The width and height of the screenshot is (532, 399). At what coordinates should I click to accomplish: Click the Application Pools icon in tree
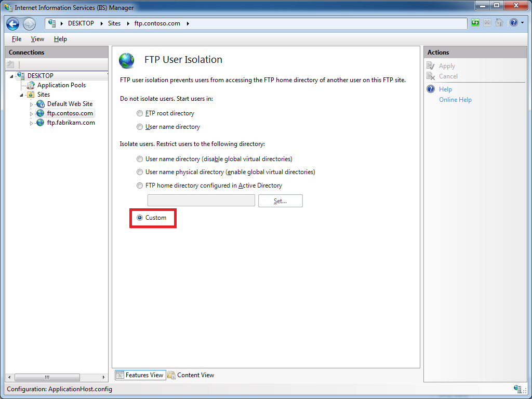[x=31, y=85]
